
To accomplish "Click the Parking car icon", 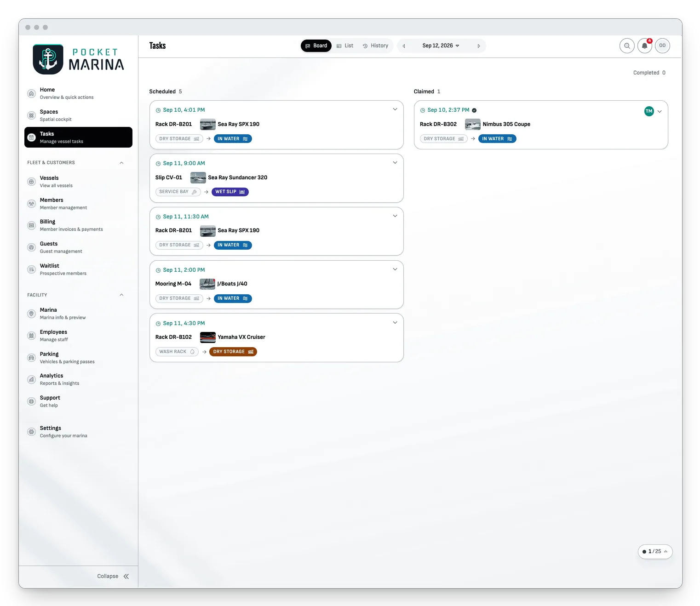I will 31,358.
